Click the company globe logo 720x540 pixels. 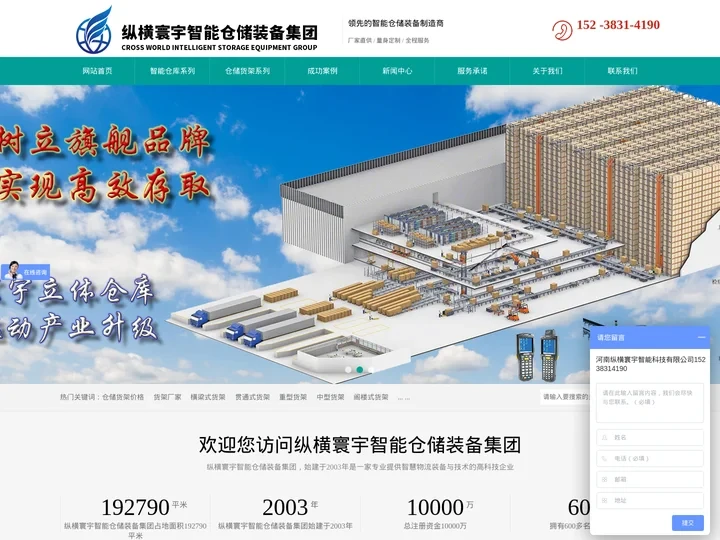[x=94, y=30]
